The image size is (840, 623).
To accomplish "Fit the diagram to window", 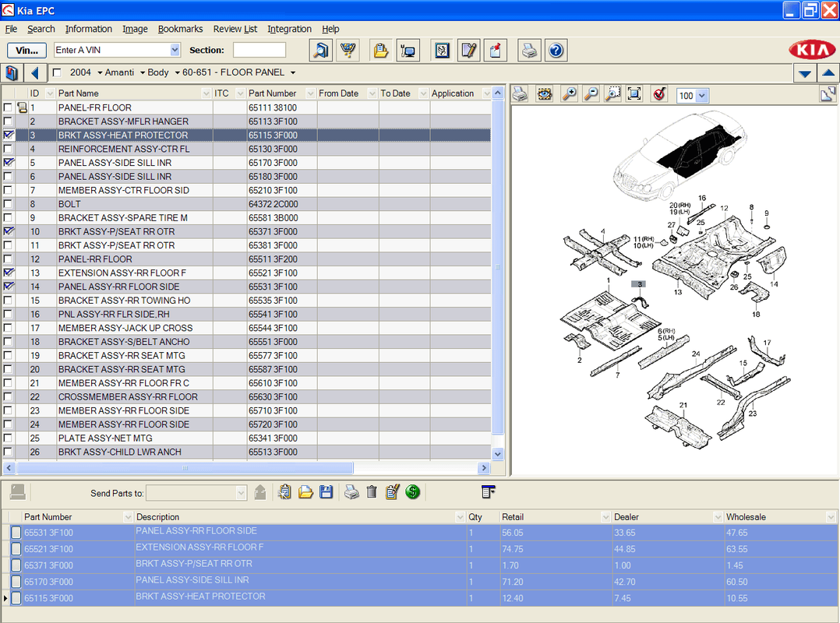I will coord(634,95).
